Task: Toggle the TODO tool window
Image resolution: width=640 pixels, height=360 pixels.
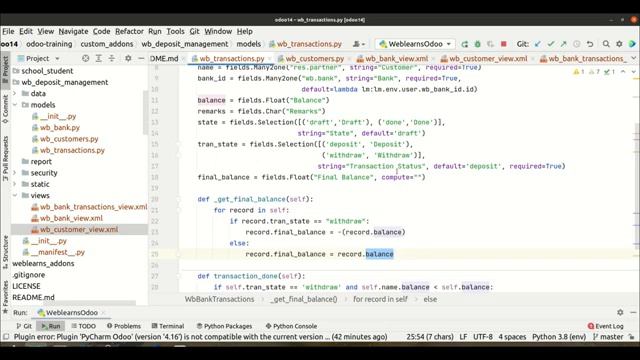Action: click(83, 326)
